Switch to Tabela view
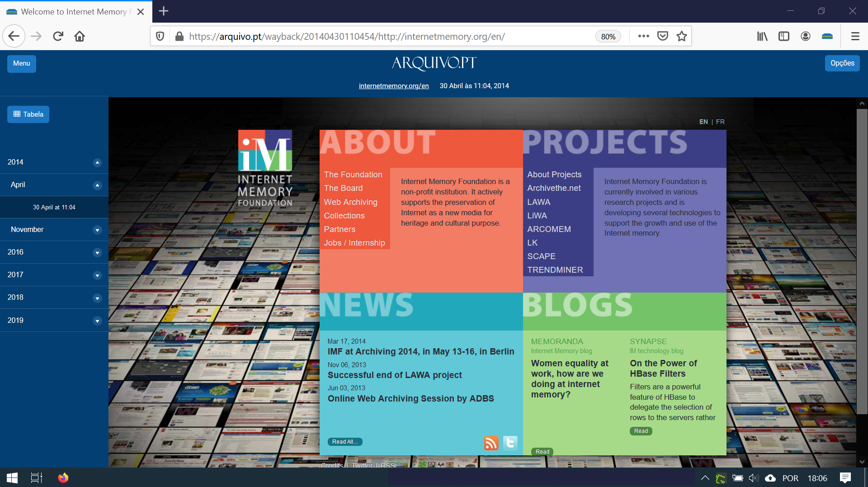The image size is (868, 487). click(x=28, y=114)
